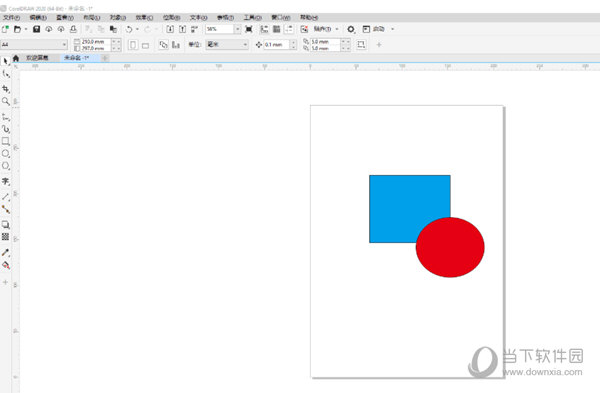Image resolution: width=600 pixels, height=393 pixels.
Task: Open the units dropdown
Action: point(227,45)
